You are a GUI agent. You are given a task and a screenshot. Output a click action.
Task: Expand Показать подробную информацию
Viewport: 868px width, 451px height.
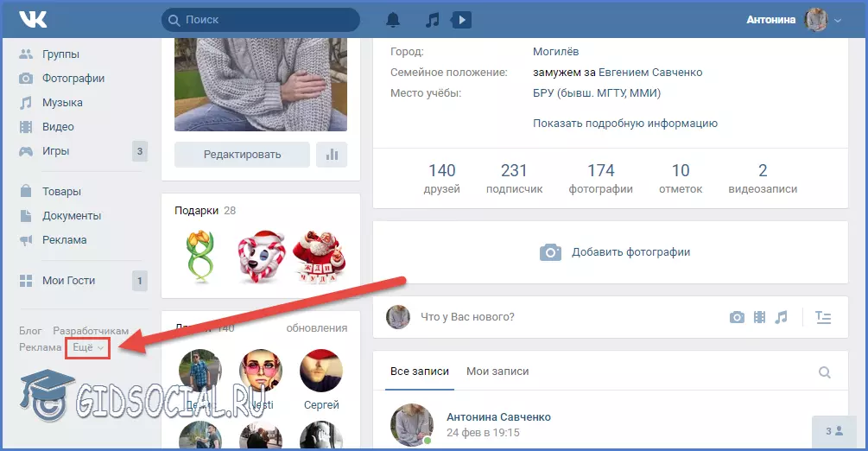click(624, 124)
